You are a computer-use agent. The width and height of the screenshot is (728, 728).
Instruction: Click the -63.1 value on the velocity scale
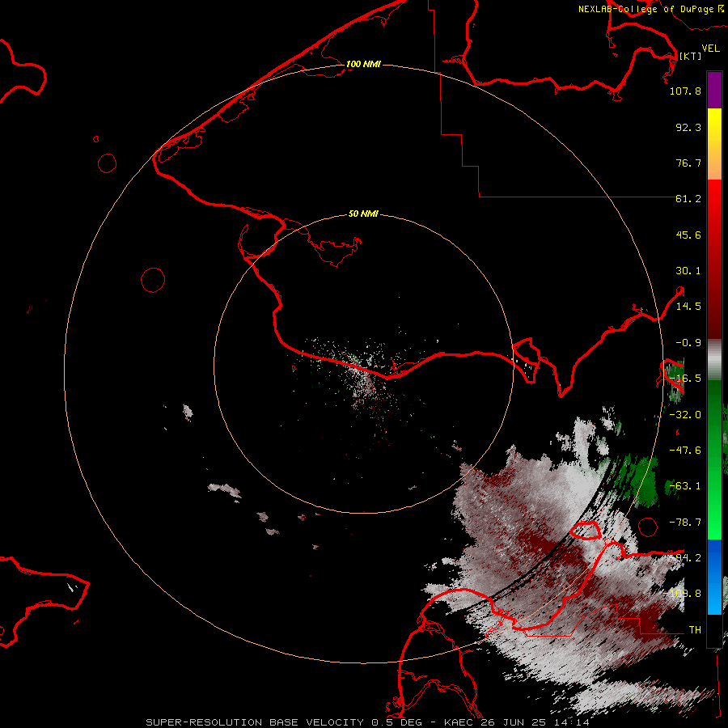click(x=685, y=486)
